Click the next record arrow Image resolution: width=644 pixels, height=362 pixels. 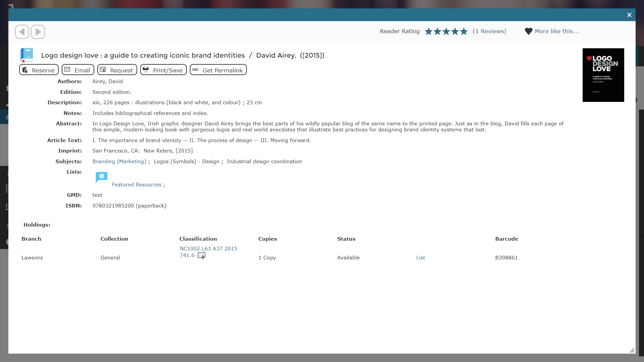tap(38, 32)
